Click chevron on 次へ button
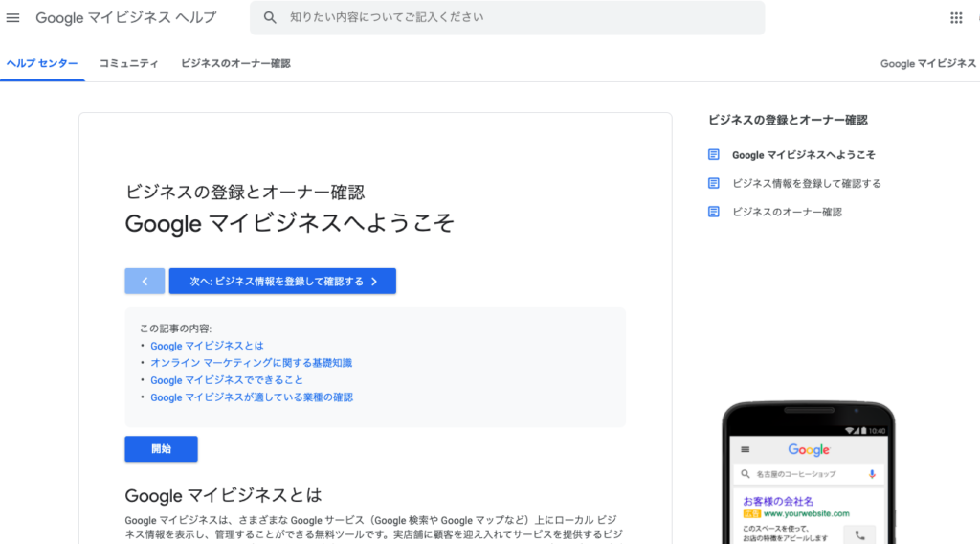This screenshot has height=544, width=980. tap(374, 282)
